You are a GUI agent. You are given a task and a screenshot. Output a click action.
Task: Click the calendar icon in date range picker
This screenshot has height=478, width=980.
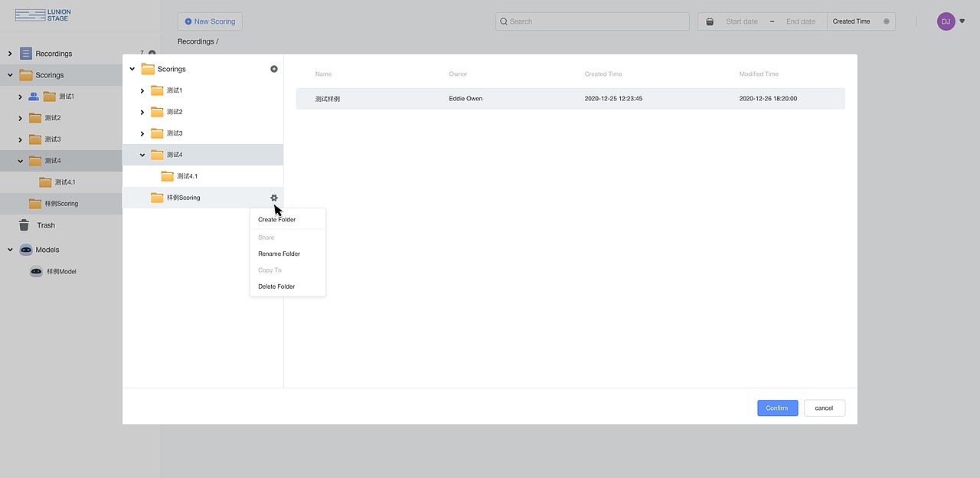pos(710,21)
